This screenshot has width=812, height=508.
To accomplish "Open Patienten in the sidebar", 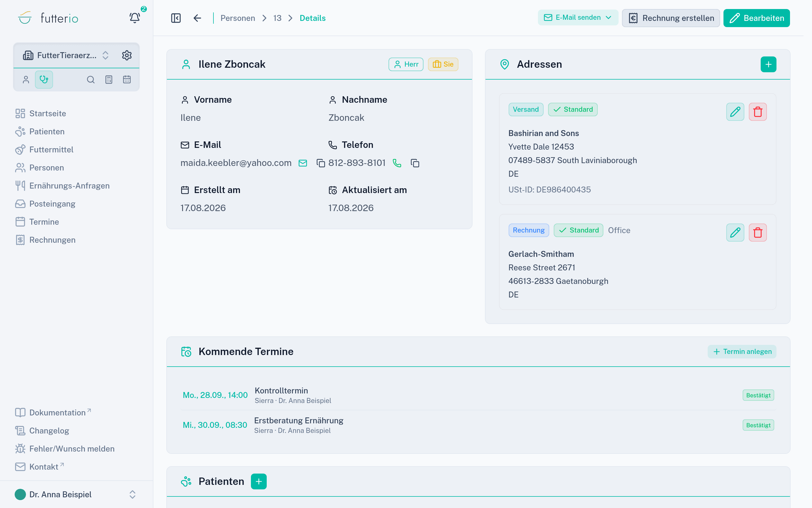I will point(40,132).
